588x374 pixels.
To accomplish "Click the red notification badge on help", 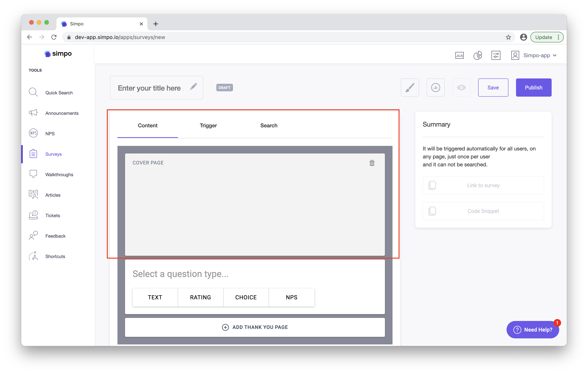I will tap(557, 323).
